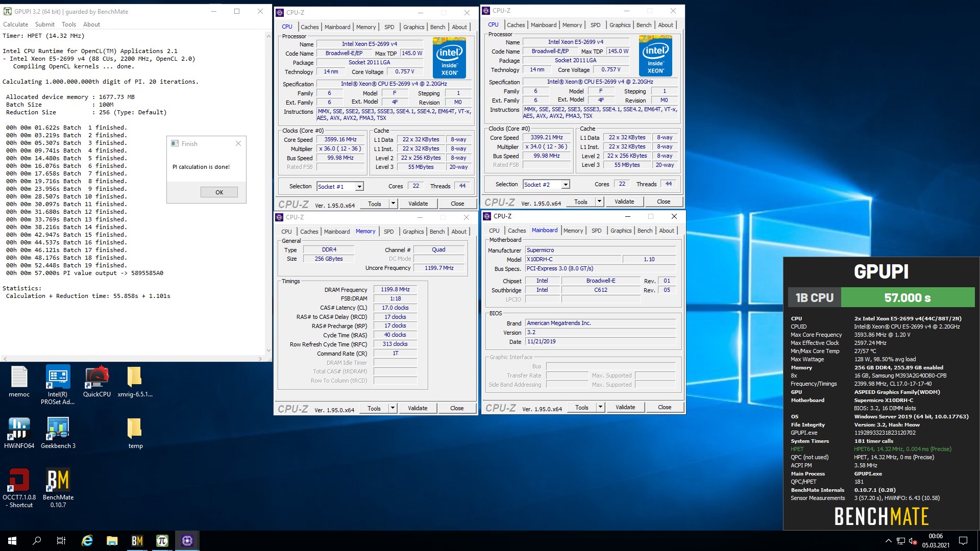The height and width of the screenshot is (551, 980).
Task: Close the Finish dialog
Action: coord(238,144)
